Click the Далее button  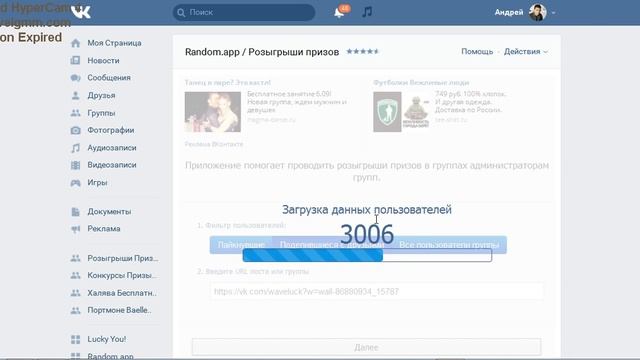click(367, 347)
